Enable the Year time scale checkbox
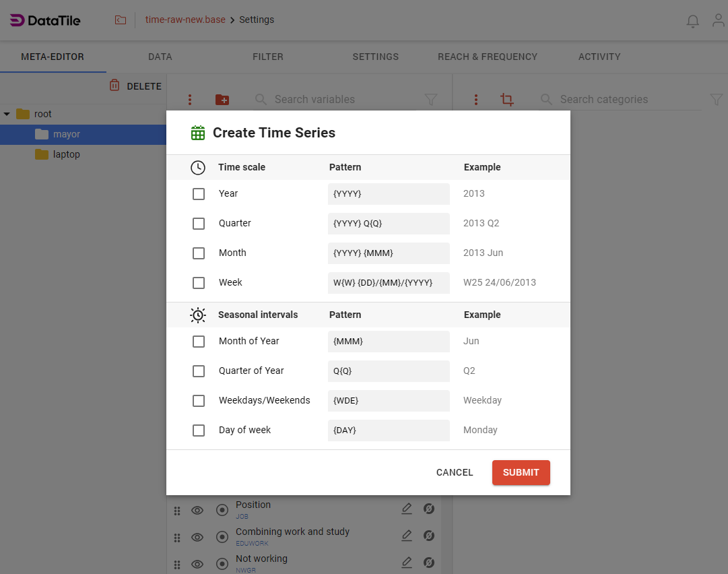The image size is (728, 574). [199, 194]
